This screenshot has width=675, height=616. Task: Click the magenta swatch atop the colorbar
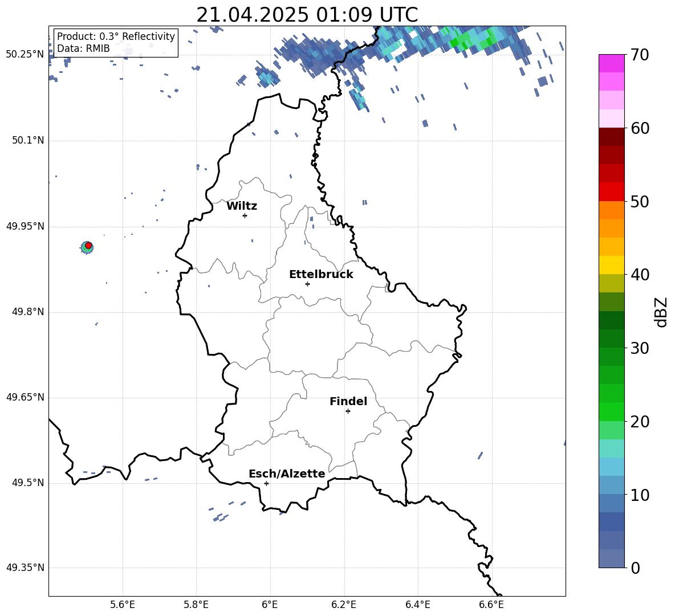click(x=611, y=63)
